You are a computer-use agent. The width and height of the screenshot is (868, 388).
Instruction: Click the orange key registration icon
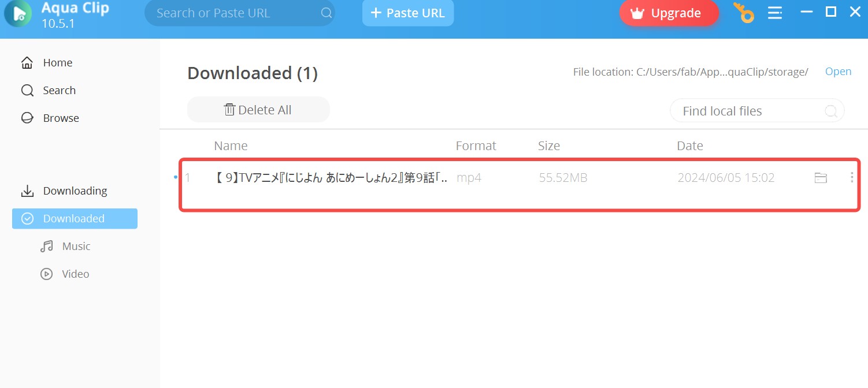(x=743, y=13)
